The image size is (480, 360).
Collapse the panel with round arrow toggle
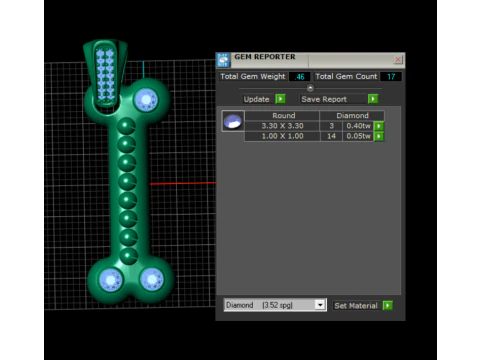[310, 88]
